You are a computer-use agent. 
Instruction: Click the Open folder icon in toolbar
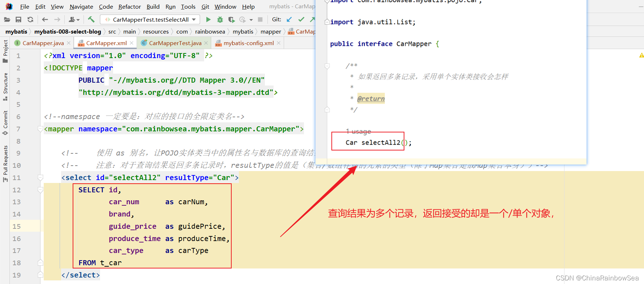click(x=7, y=19)
